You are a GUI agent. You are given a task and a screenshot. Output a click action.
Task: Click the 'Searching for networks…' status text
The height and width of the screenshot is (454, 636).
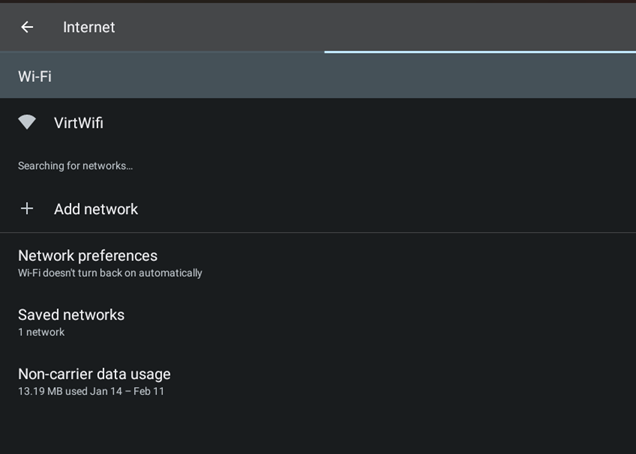click(75, 166)
